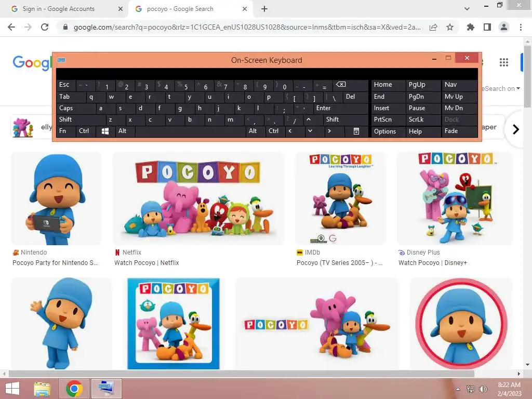This screenshot has height=399, width=532.
Task: Click the Chrome taskbar icon
Action: coord(74,389)
